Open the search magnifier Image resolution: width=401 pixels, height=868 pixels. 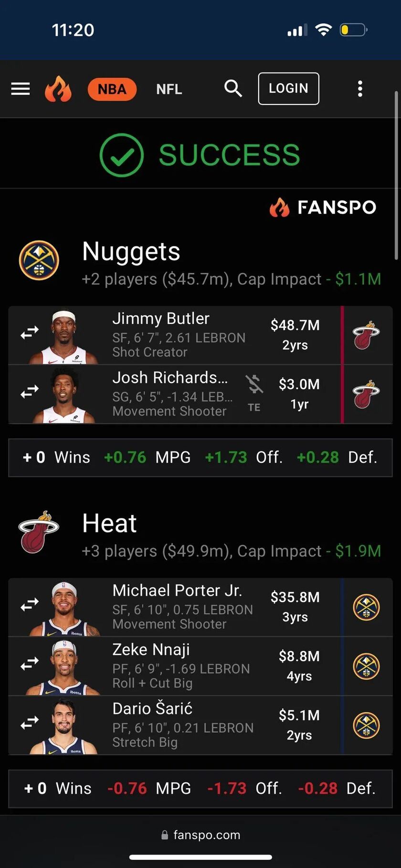click(x=233, y=88)
